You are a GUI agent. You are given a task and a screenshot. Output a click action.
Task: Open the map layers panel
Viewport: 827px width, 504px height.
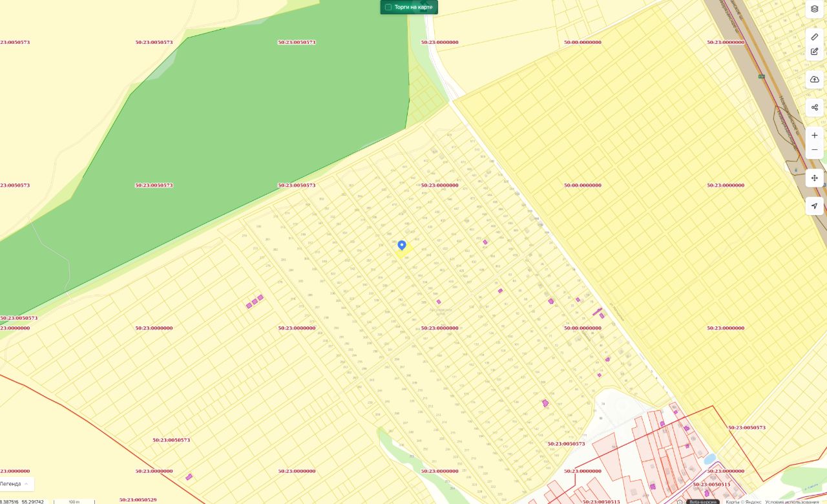(x=814, y=8)
